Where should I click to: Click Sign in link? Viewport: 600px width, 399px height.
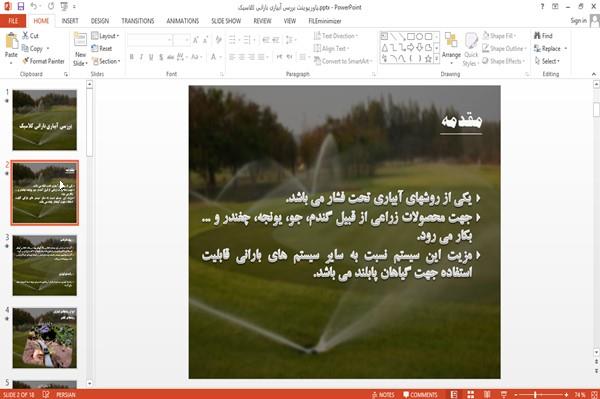click(578, 21)
